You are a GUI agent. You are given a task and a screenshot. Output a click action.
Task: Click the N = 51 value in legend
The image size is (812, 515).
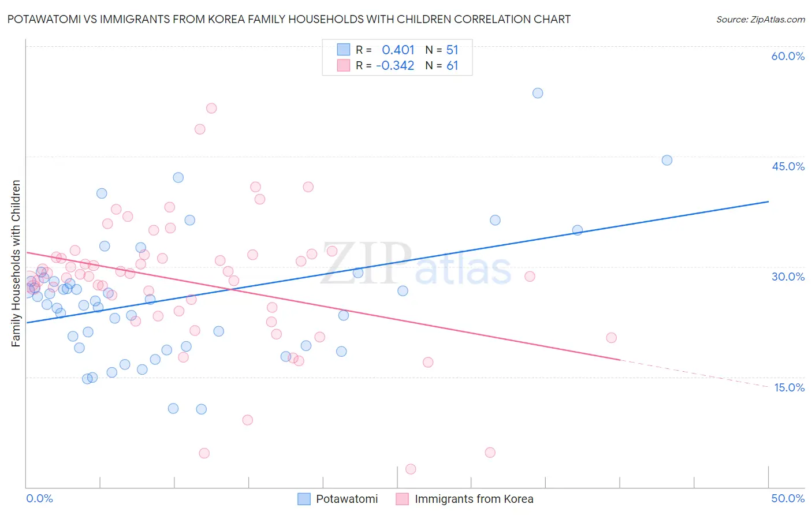[x=442, y=50]
